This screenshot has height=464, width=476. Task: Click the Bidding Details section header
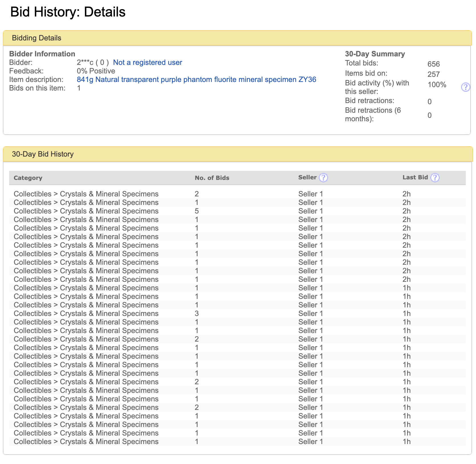click(36, 38)
